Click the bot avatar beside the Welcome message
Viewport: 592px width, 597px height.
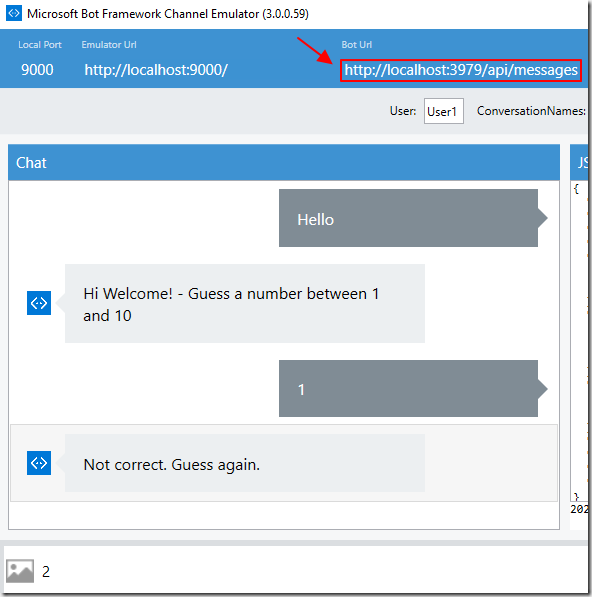tap(39, 303)
